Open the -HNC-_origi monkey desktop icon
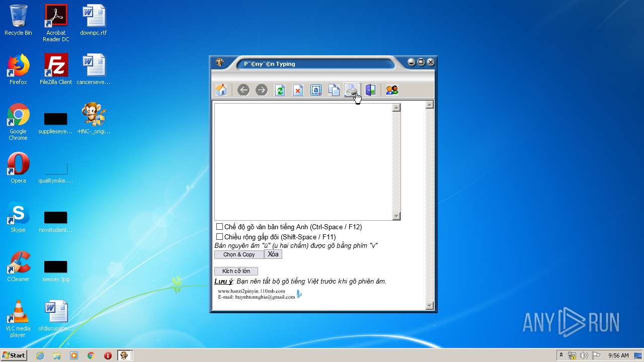The image size is (644, 362). click(x=94, y=119)
